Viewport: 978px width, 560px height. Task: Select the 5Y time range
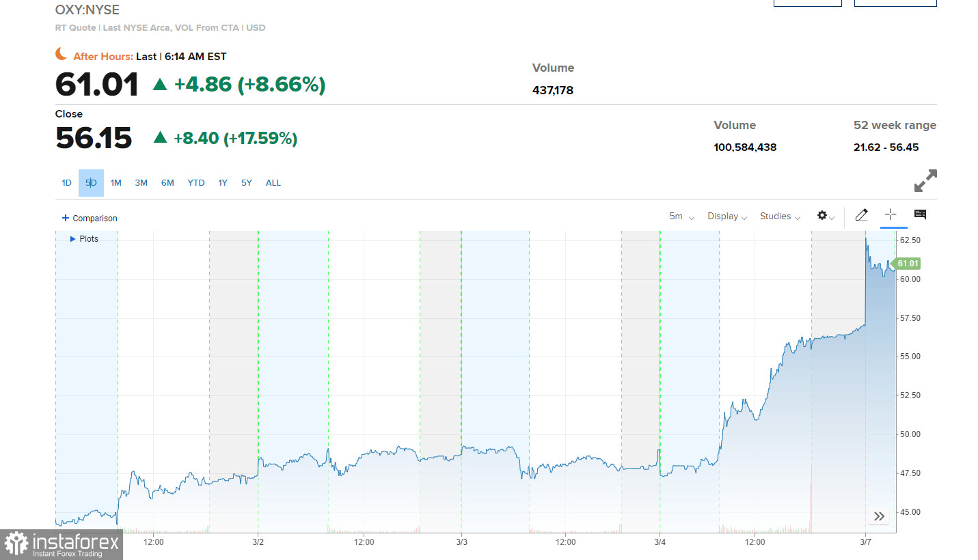point(247,183)
